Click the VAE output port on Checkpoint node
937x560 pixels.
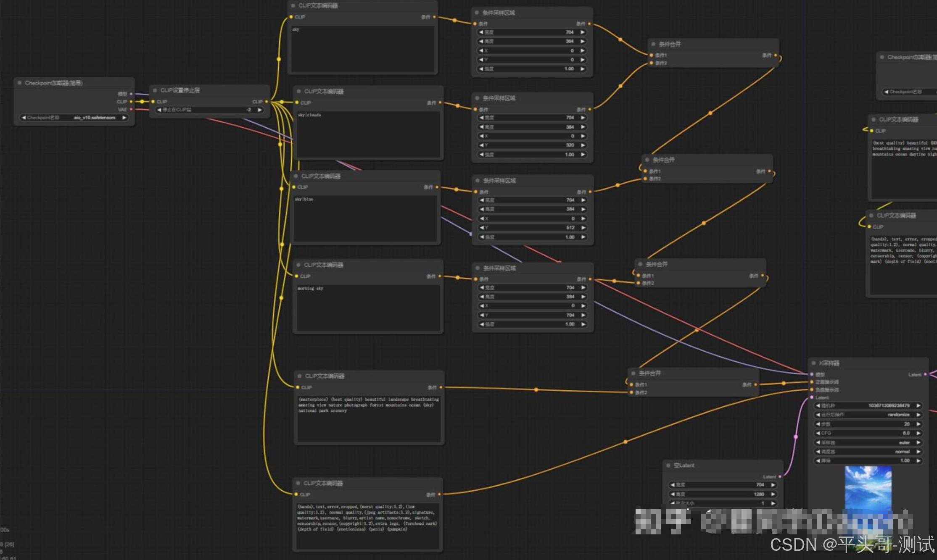click(131, 109)
